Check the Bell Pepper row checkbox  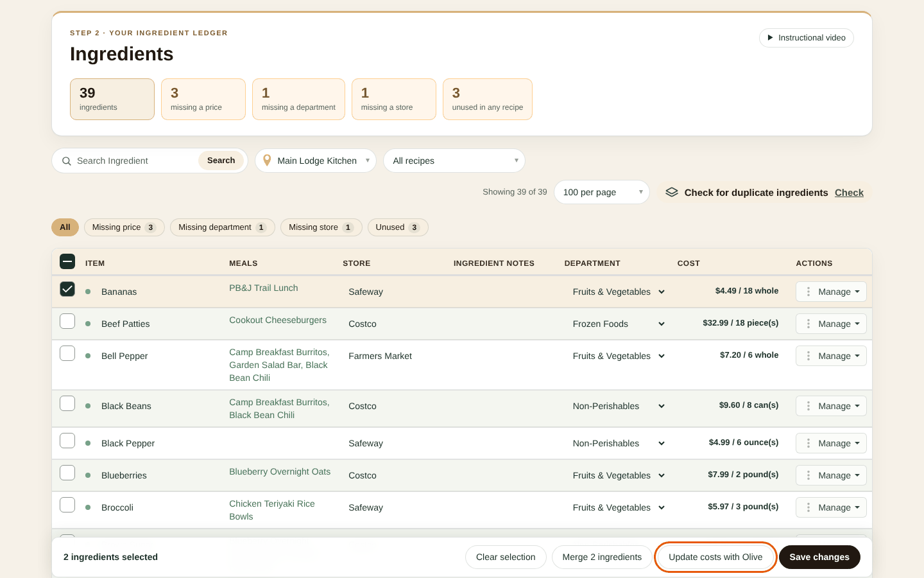point(67,353)
